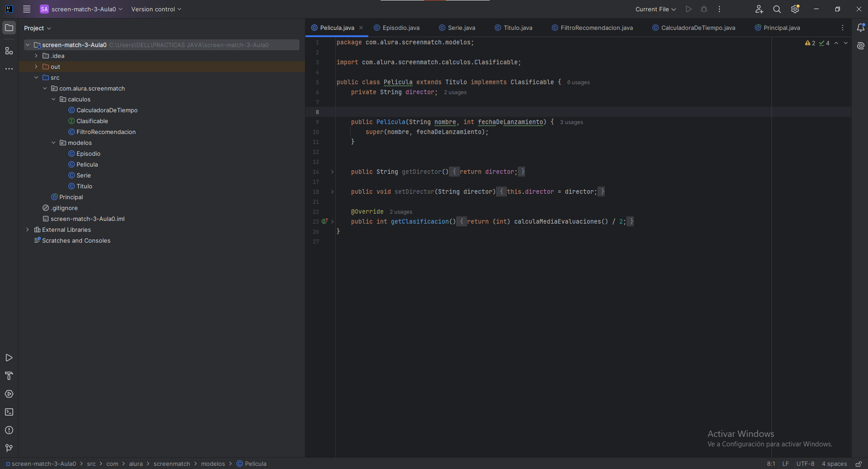The height and width of the screenshot is (469, 868).
Task: Click the 6 usages hint for class Pelicula
Action: [578, 82]
